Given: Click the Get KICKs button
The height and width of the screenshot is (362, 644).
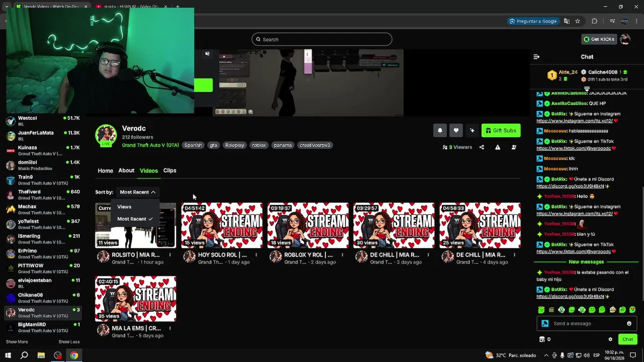Looking at the screenshot, I should pos(599,39).
